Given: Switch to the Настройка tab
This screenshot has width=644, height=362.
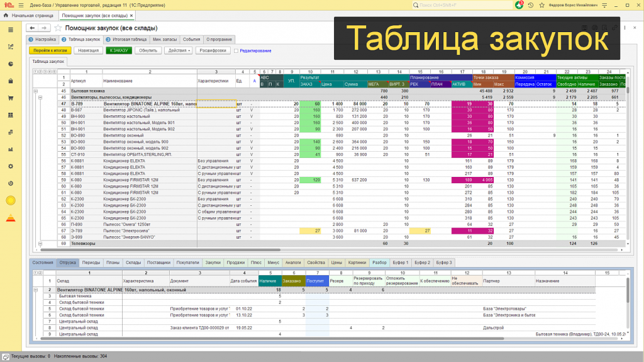Looking at the screenshot, I should coord(42,40).
